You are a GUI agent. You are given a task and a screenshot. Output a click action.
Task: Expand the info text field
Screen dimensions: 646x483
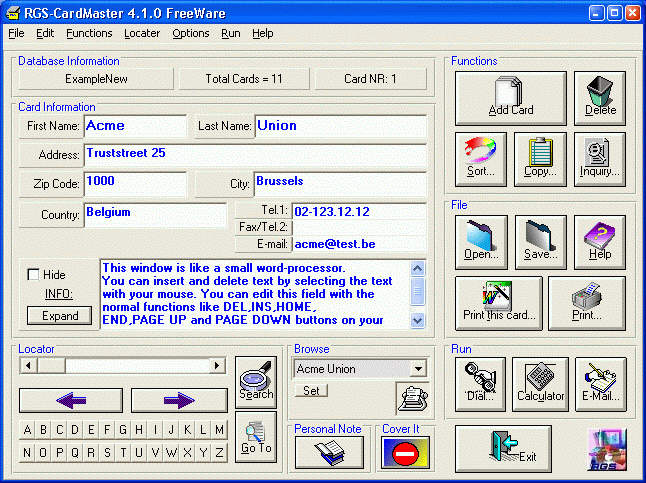(59, 315)
